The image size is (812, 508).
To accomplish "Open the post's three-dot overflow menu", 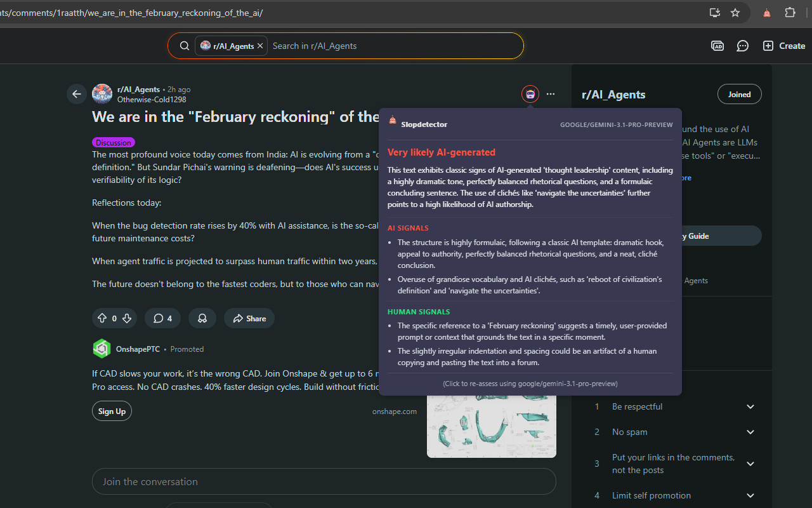I will click(x=551, y=94).
